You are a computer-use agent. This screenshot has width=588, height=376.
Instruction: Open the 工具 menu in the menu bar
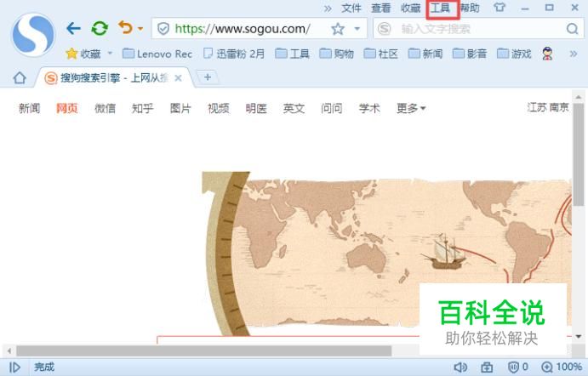[440, 8]
